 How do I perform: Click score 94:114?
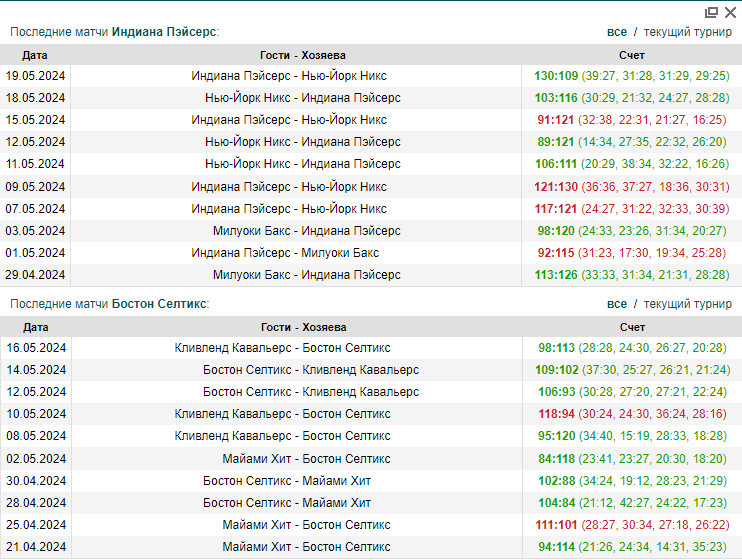click(x=556, y=547)
